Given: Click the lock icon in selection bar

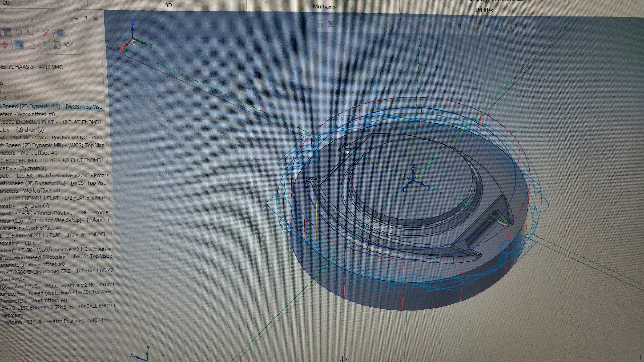Looking at the screenshot, I should click(x=320, y=24).
